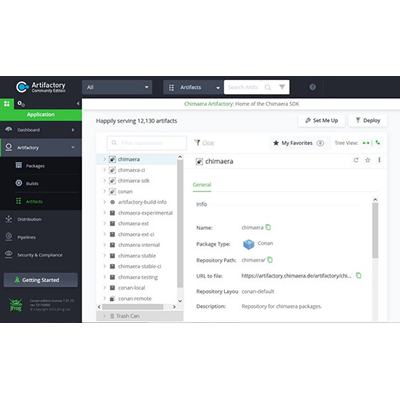Select the conan-local repository

coord(131,288)
